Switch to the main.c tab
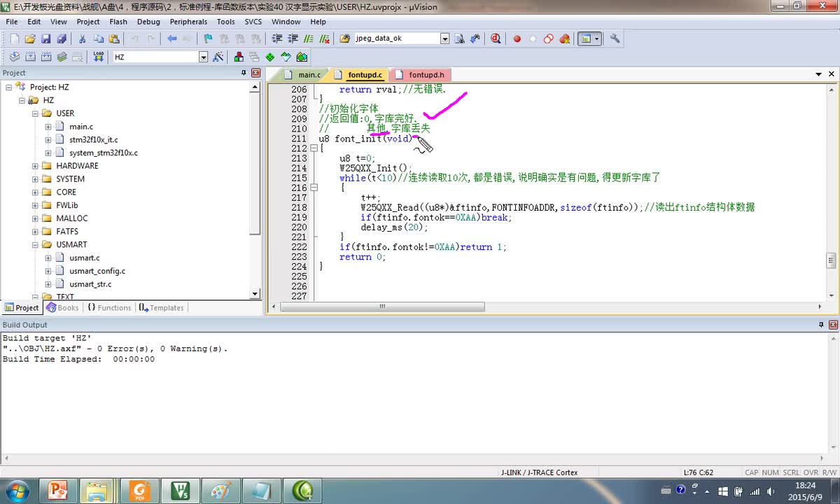 (303, 75)
